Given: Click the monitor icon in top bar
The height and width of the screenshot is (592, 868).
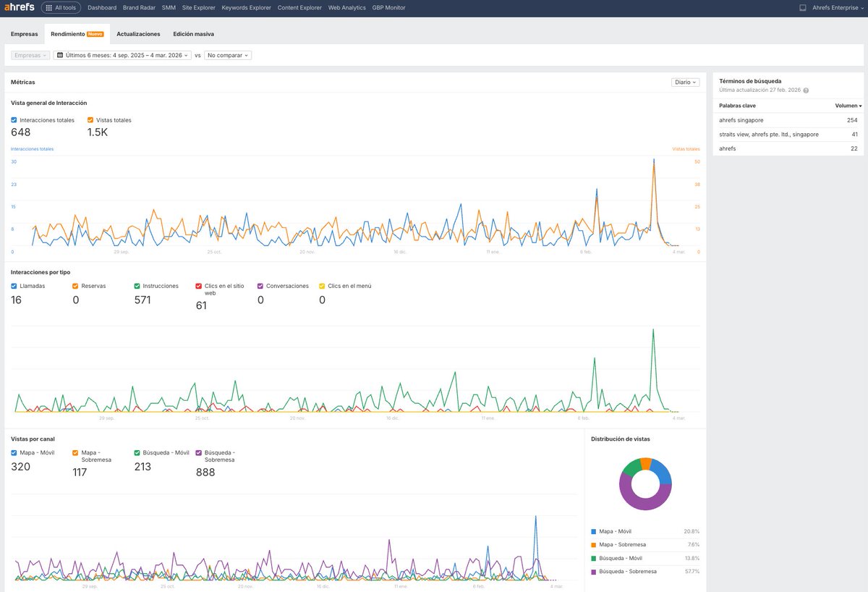Looking at the screenshot, I should pyautogui.click(x=803, y=8).
